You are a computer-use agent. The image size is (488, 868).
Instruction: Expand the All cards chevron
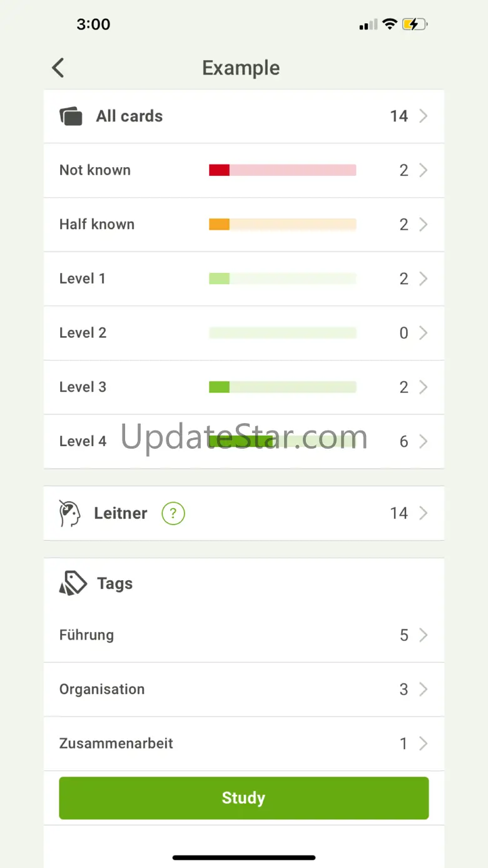point(424,116)
